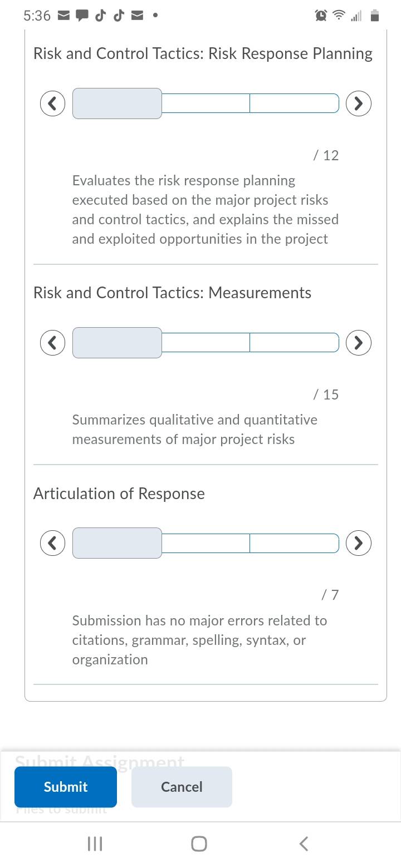Go to previous level for Risk Response Planning
This screenshot has width=401, height=868.
[x=52, y=103]
